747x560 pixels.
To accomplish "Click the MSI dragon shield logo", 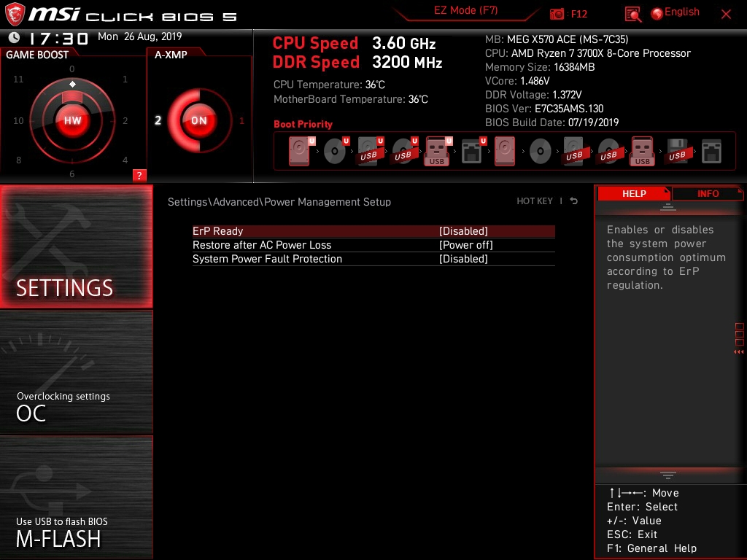I will (x=15, y=14).
